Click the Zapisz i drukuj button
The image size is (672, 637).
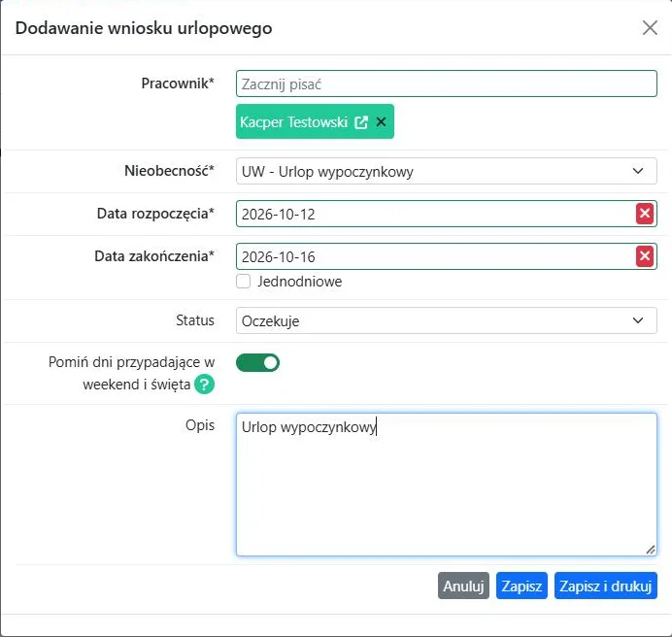[x=605, y=586]
